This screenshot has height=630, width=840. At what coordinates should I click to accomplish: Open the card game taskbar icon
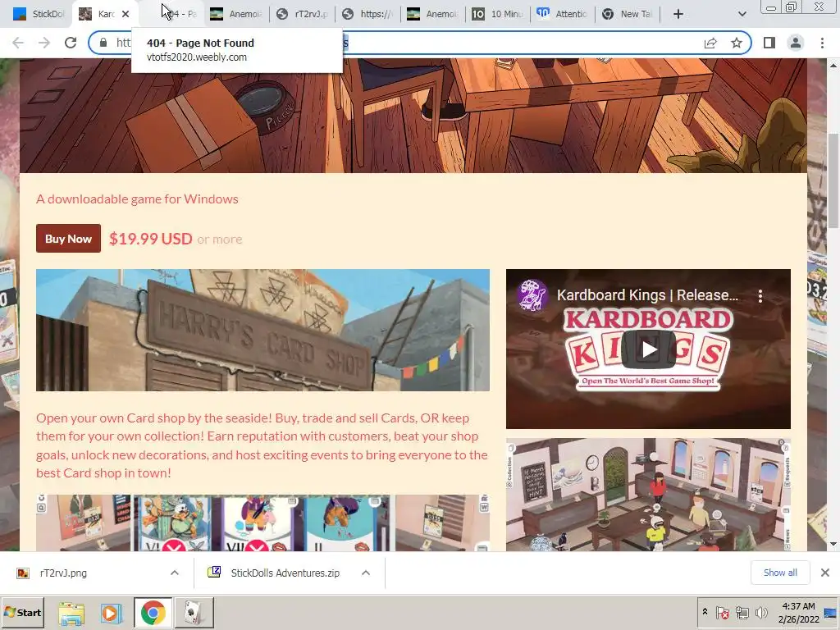pyautogui.click(x=194, y=613)
